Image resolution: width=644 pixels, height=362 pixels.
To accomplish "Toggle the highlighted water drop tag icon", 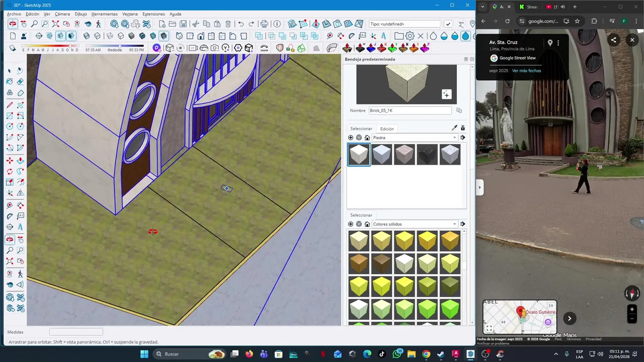I will (466, 36).
